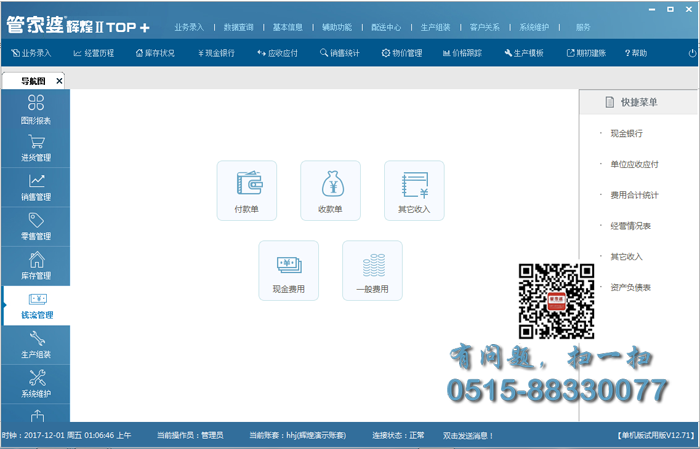Screen dimensions: 700x449
Task: Click the bottom sidebar export icon
Action: coord(37,416)
